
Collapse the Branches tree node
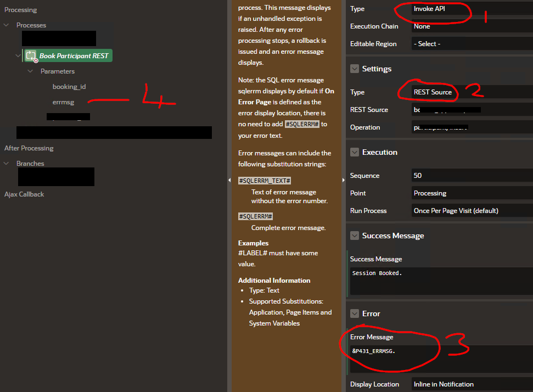coord(7,163)
